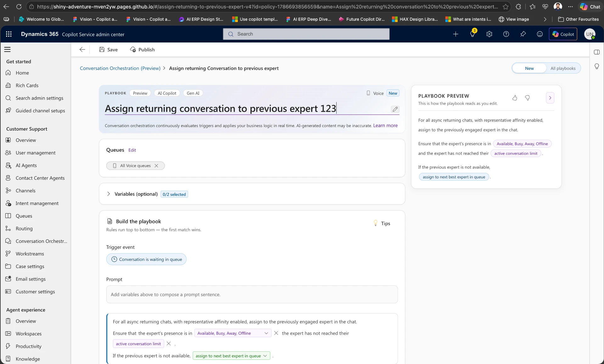Open the UN user profile avatar
This screenshot has width=604, height=364.
click(x=590, y=34)
